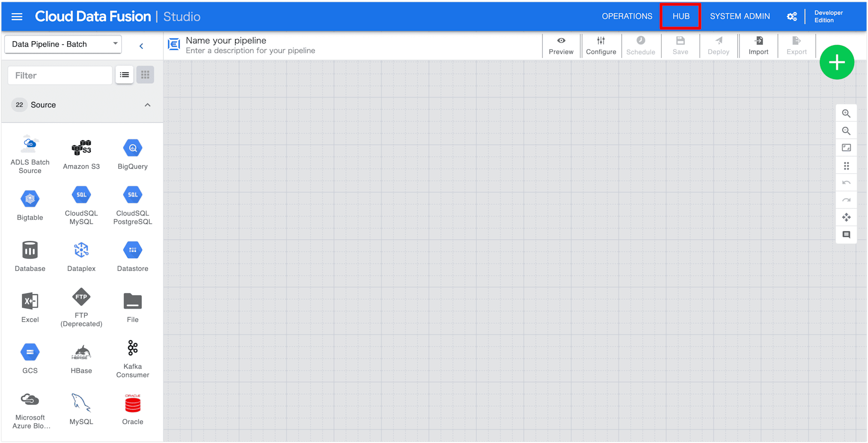Open the HUB menu item

[x=681, y=16]
